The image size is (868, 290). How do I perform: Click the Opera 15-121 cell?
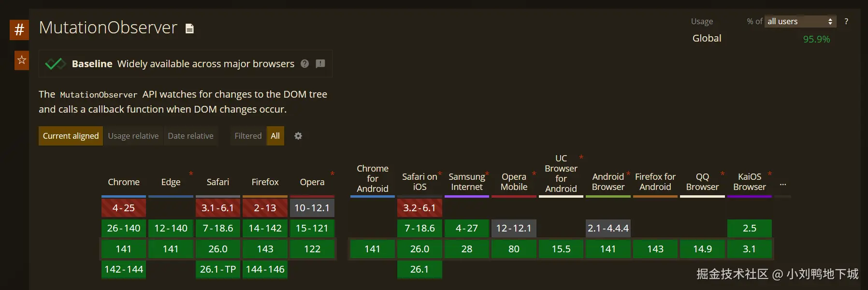(x=312, y=228)
